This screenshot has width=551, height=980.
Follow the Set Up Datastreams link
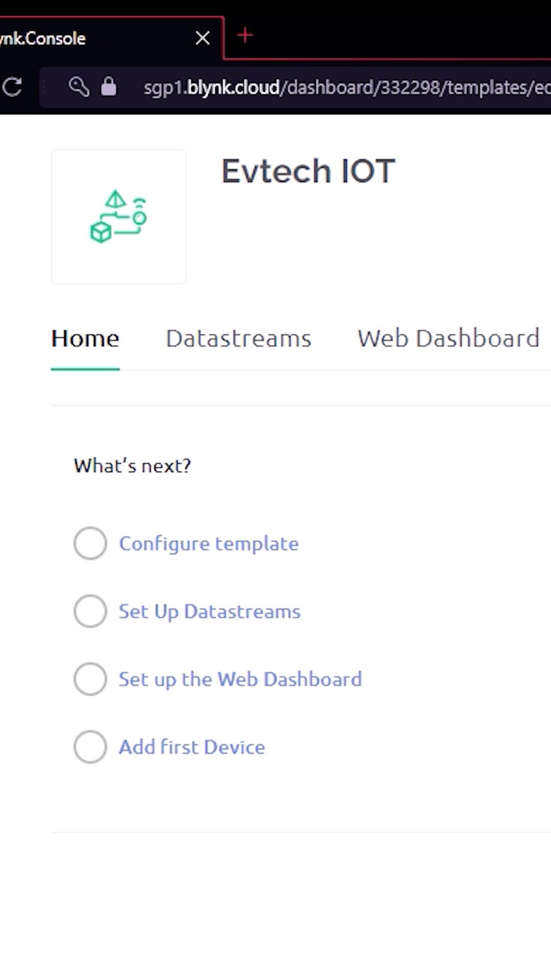coord(210,611)
